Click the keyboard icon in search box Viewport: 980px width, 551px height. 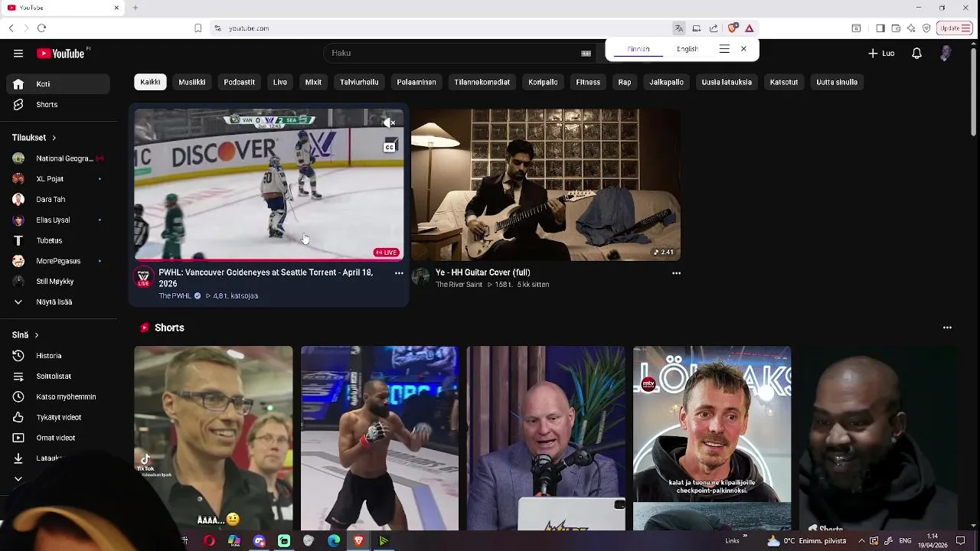click(586, 54)
